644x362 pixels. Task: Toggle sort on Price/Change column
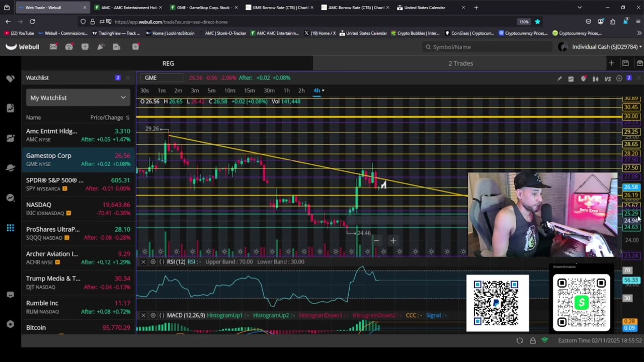point(110,118)
